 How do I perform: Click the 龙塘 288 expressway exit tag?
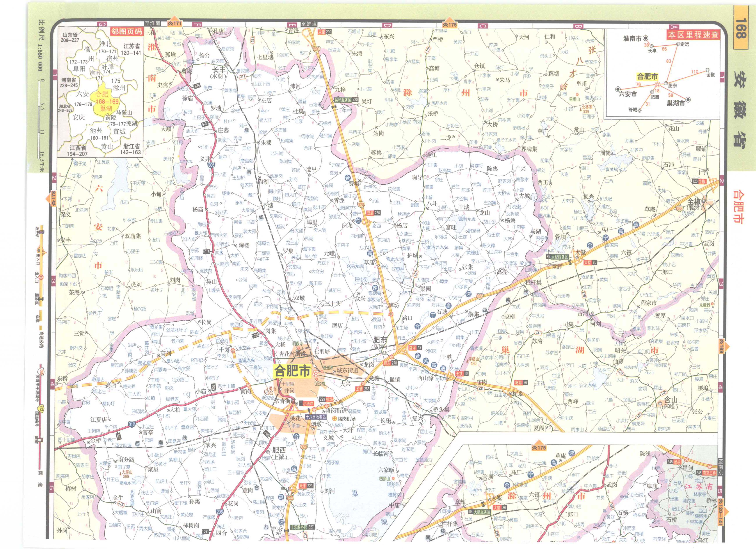point(363,389)
